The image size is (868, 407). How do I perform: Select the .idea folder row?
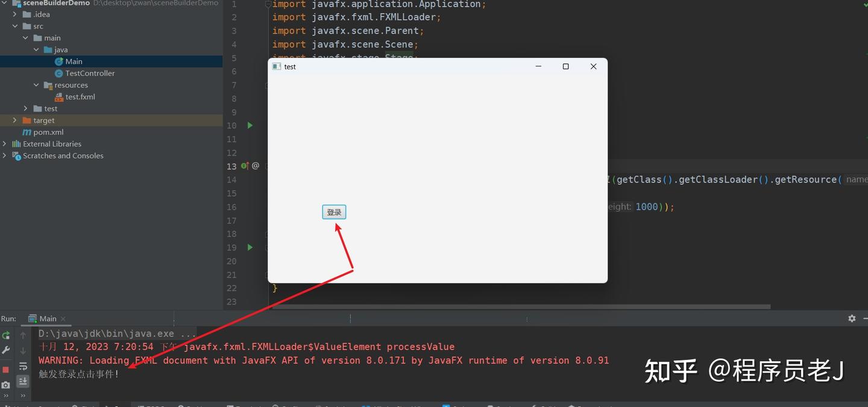pyautogui.click(x=112, y=14)
